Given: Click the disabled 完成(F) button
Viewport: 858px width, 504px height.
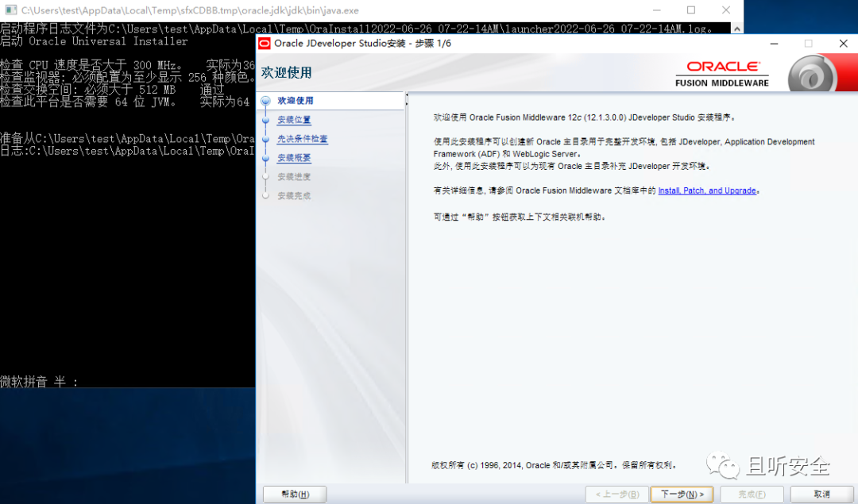Looking at the screenshot, I should click(x=752, y=494).
